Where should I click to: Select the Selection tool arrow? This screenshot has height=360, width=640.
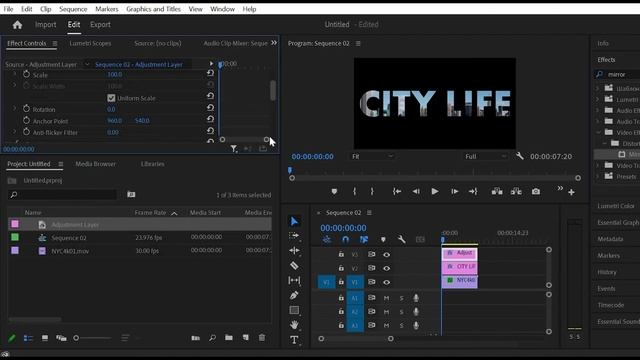tap(294, 221)
